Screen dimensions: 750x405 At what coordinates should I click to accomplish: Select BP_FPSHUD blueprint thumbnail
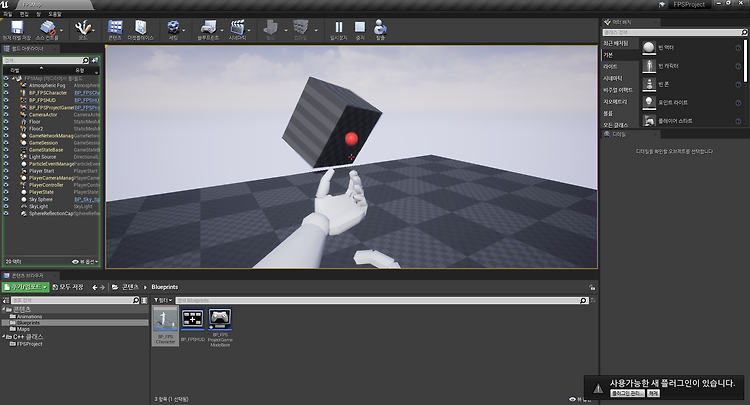point(193,319)
